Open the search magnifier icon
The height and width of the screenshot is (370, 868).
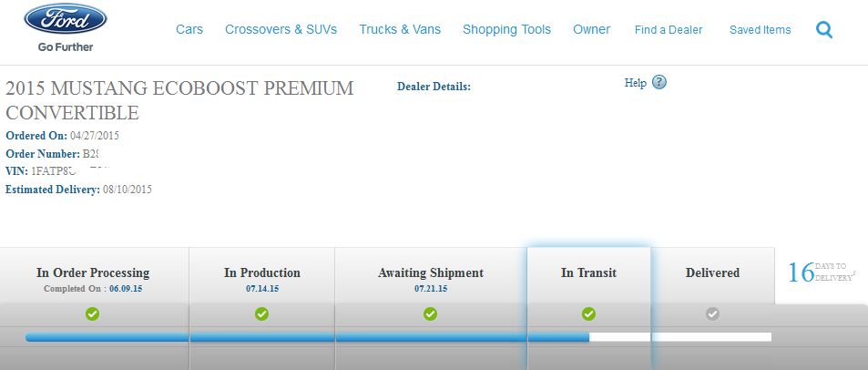point(824,29)
